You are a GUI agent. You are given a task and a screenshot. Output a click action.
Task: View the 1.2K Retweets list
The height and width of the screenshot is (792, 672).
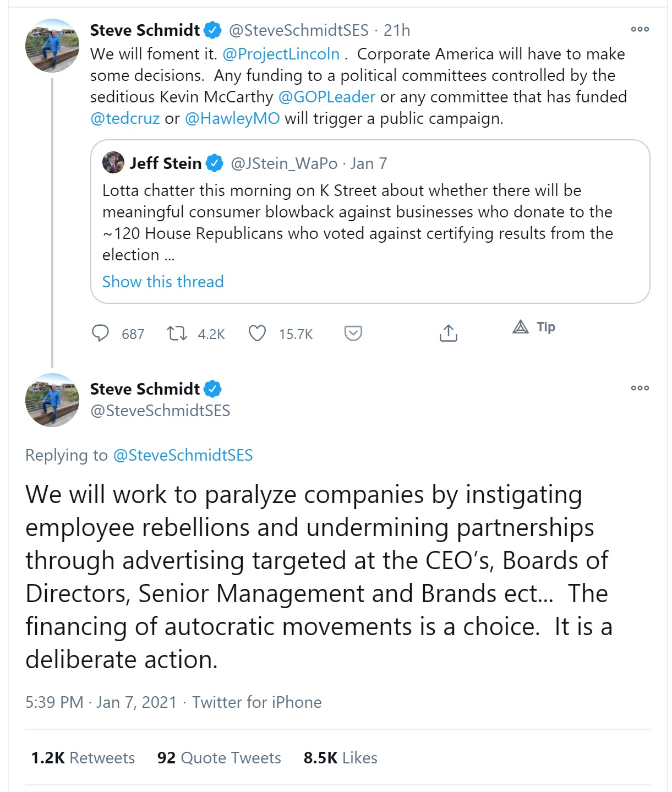(x=83, y=758)
